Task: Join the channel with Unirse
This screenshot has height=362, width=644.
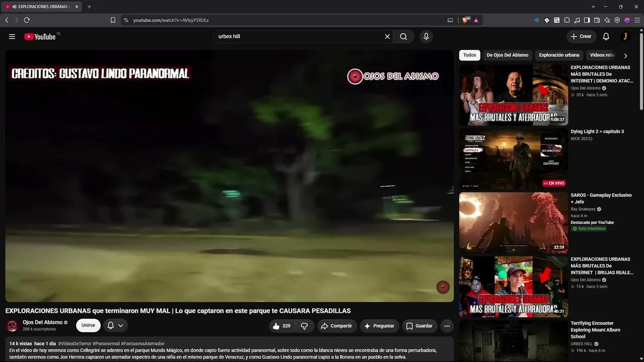Action: pyautogui.click(x=88, y=326)
